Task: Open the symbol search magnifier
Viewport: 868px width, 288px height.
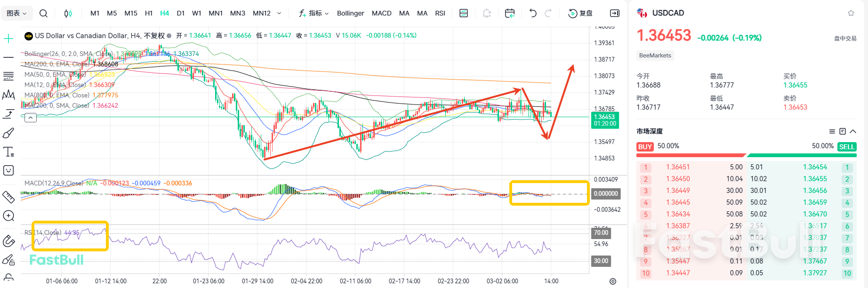Action: [43, 13]
